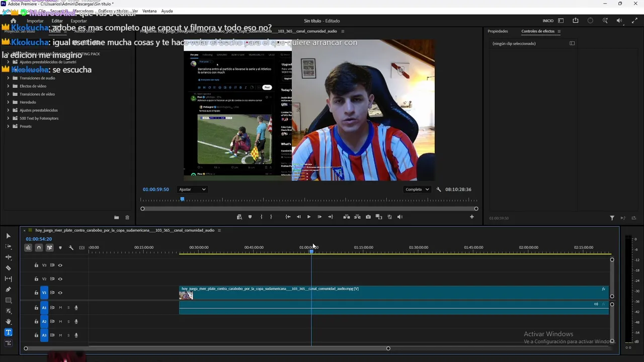Viewport: 644px width, 362px height.
Task: Enable voice-over record on A1
Action: pyautogui.click(x=76, y=308)
